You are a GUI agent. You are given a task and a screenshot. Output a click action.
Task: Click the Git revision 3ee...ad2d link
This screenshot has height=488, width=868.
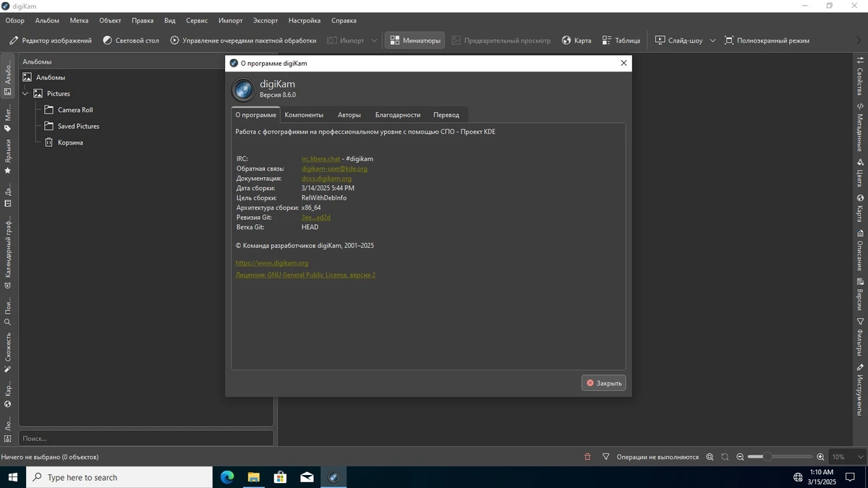[x=316, y=217]
